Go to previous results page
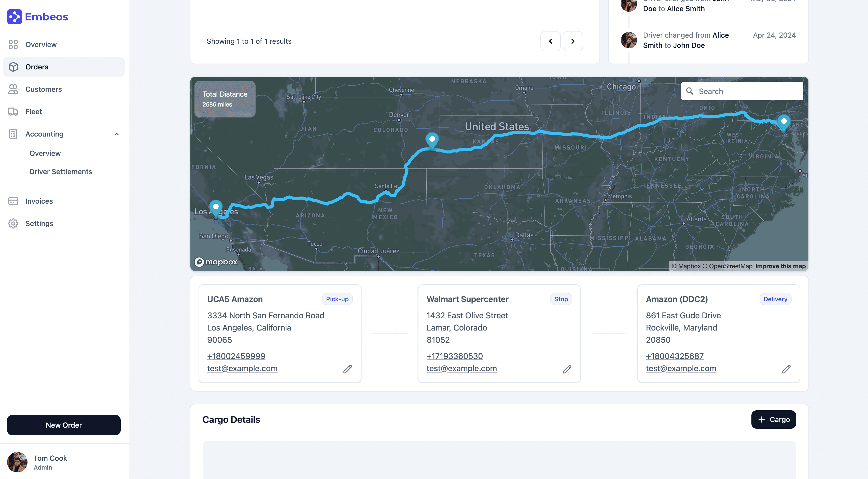868x479 pixels. pos(550,41)
